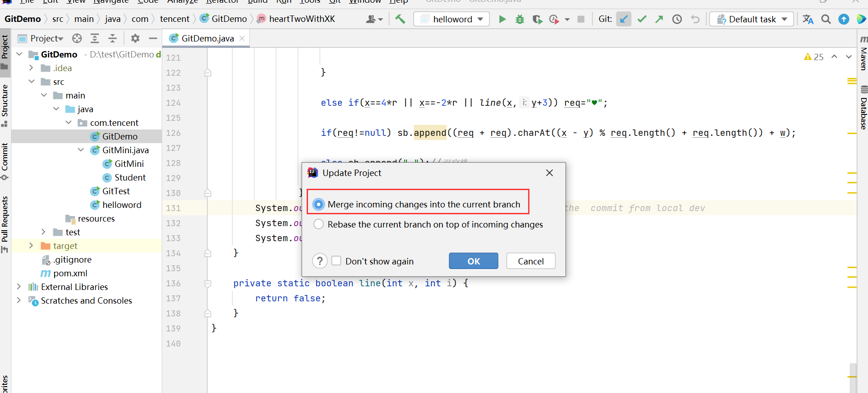Open the Maven tool window tab
Image resolution: width=868 pixels, height=393 pixels.
(x=863, y=53)
